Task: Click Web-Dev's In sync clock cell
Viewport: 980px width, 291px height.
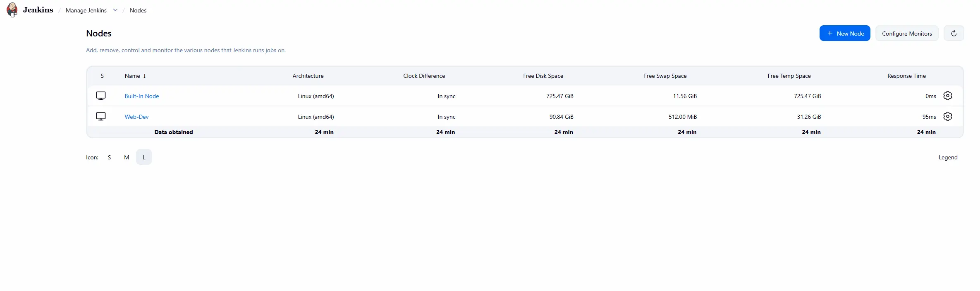Action: (x=447, y=117)
